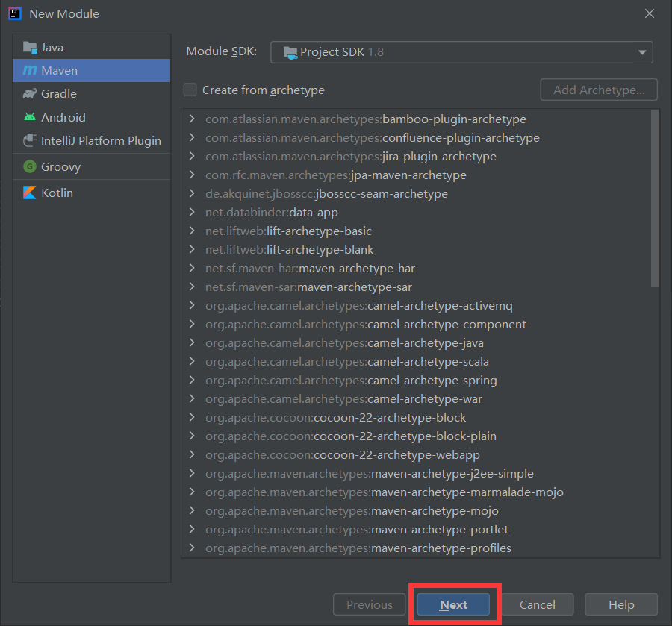Select maven-archetype-j2ee-simple entry
The image size is (672, 626).
[x=370, y=473]
